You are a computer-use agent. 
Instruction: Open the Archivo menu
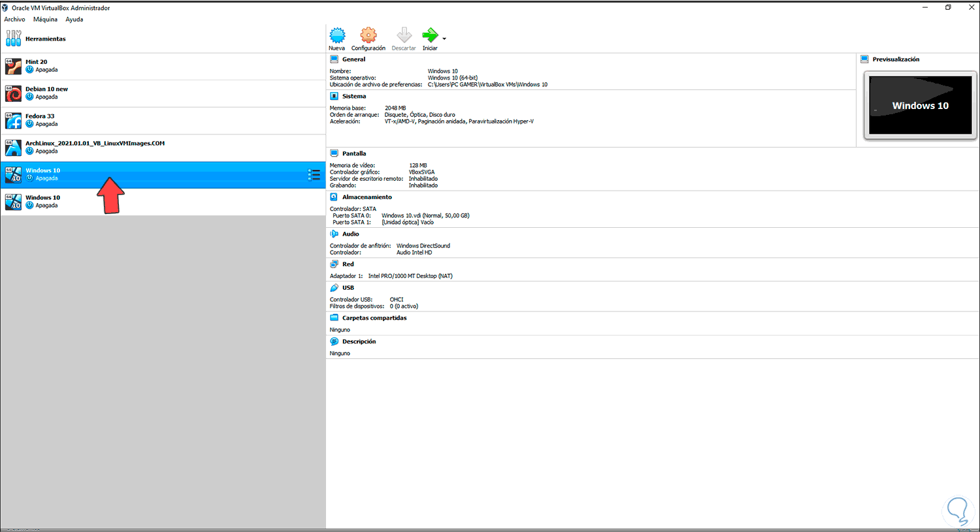click(14, 20)
